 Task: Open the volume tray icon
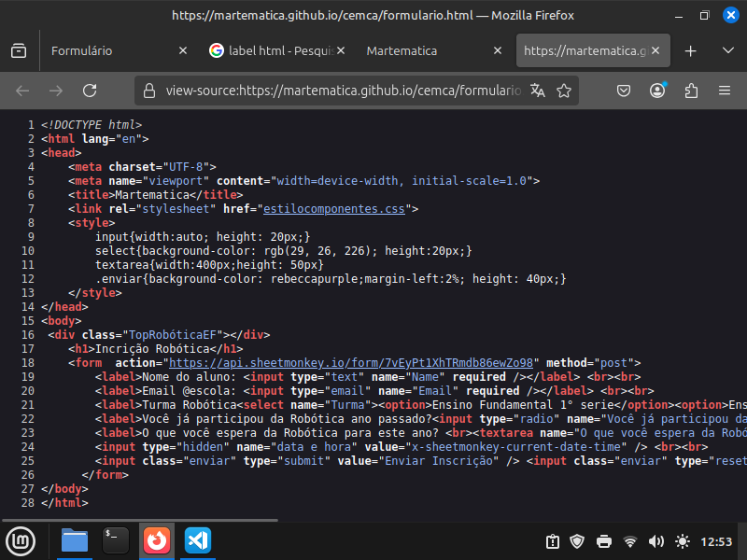tap(656, 541)
